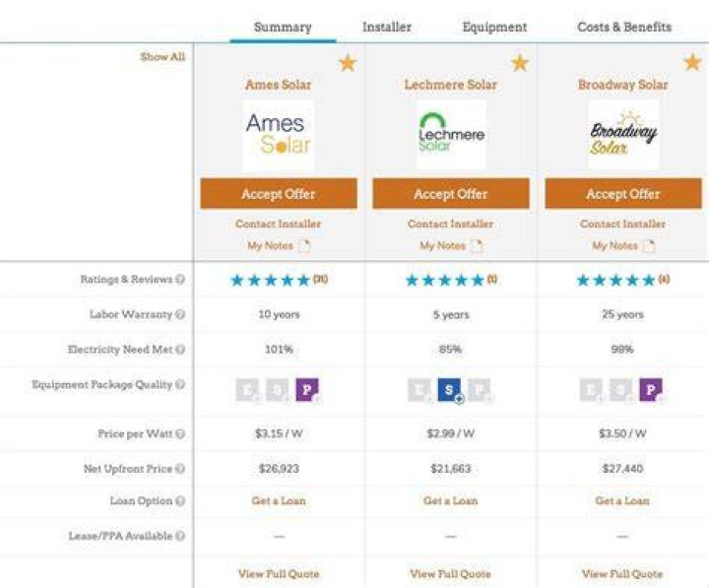The image size is (709, 588).
Task: Open the help icon next to Labor Warranty
Action: [x=180, y=314]
